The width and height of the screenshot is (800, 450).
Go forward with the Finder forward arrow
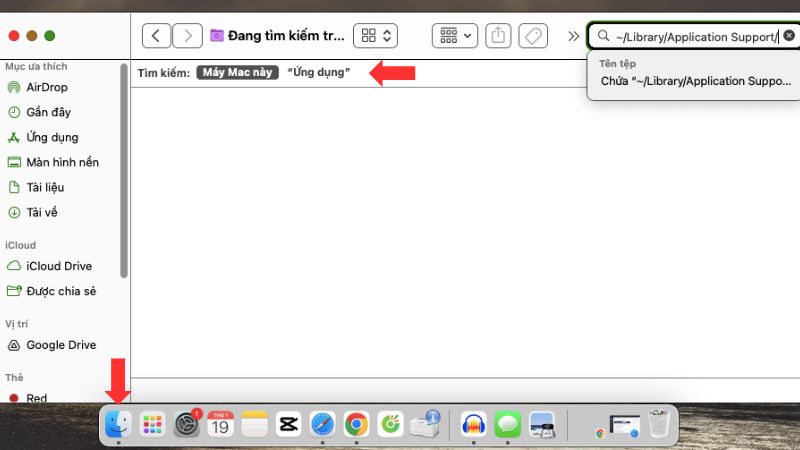187,36
